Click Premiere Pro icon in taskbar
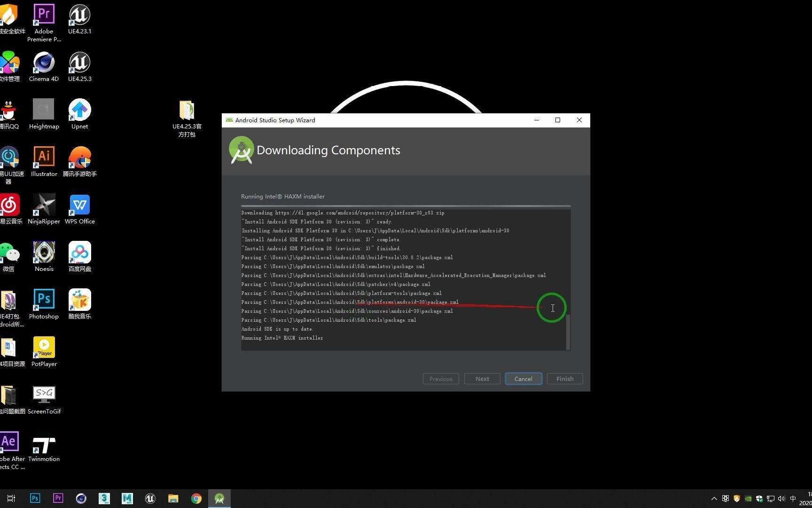 [x=58, y=498]
